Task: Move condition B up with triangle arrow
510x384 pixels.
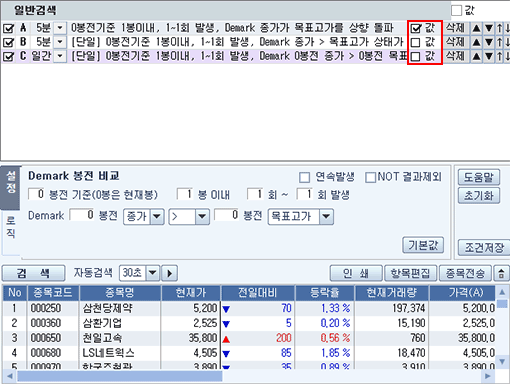Action: click(476, 42)
